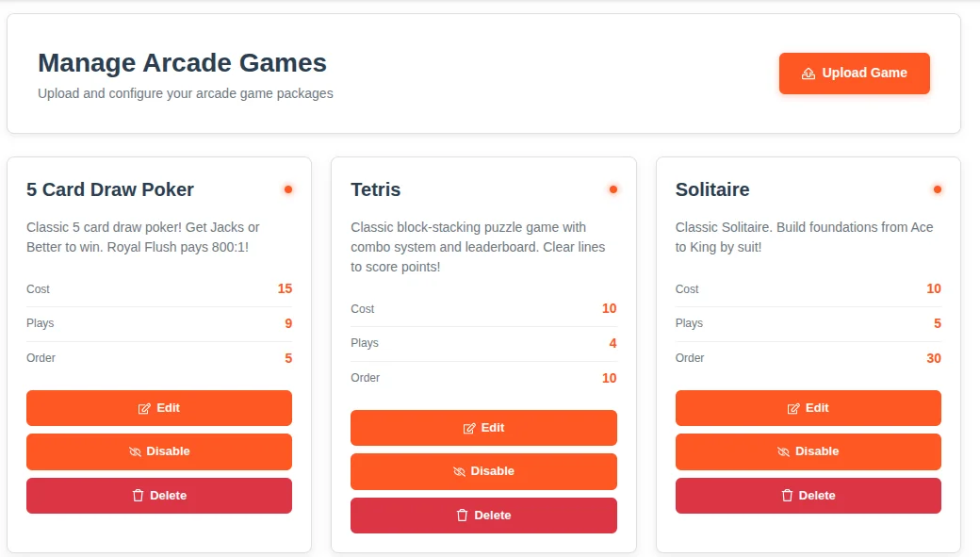Click the trash icon on Tetris Delete button
Image resolution: width=980 pixels, height=557 pixels.
pyautogui.click(x=462, y=516)
